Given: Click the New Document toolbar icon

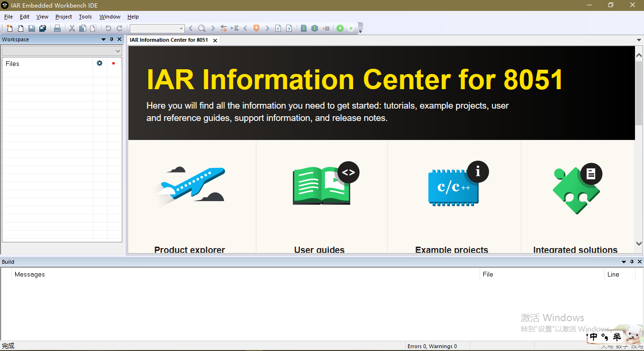Looking at the screenshot, I should (9, 28).
